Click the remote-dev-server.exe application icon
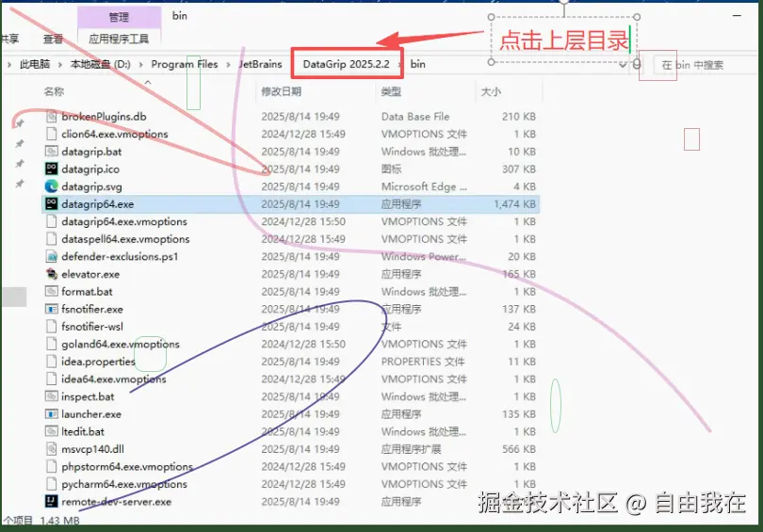Viewport: 763px width, 532px height. tap(51, 501)
